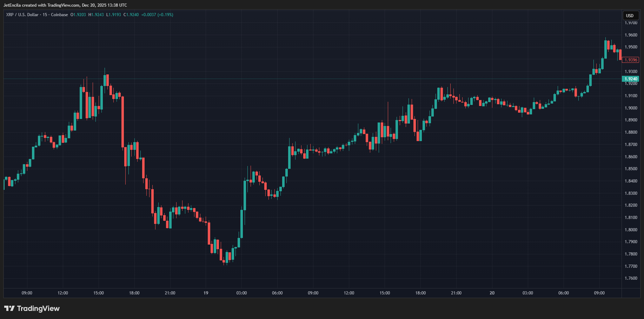
Task: Click the TradingView wordmark text
Action: coord(38,308)
